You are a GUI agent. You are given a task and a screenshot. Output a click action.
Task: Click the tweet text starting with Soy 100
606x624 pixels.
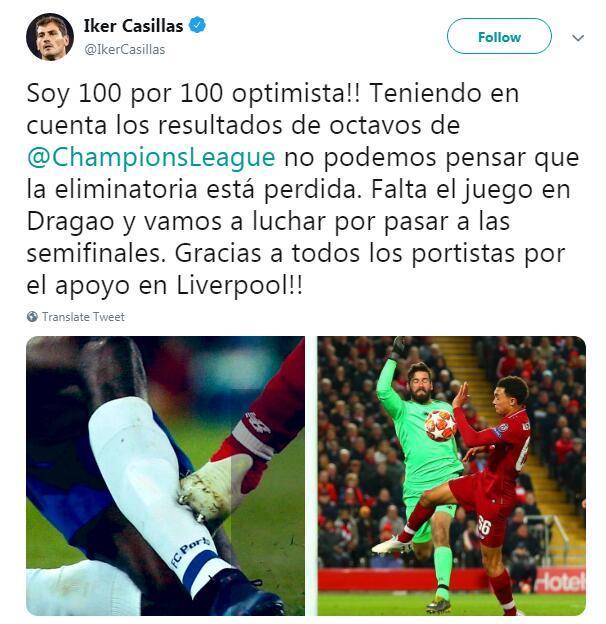tap(303, 189)
